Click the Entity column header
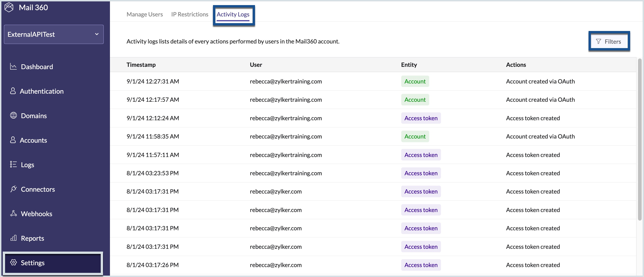Screen dimensions: 644x277 409,65
